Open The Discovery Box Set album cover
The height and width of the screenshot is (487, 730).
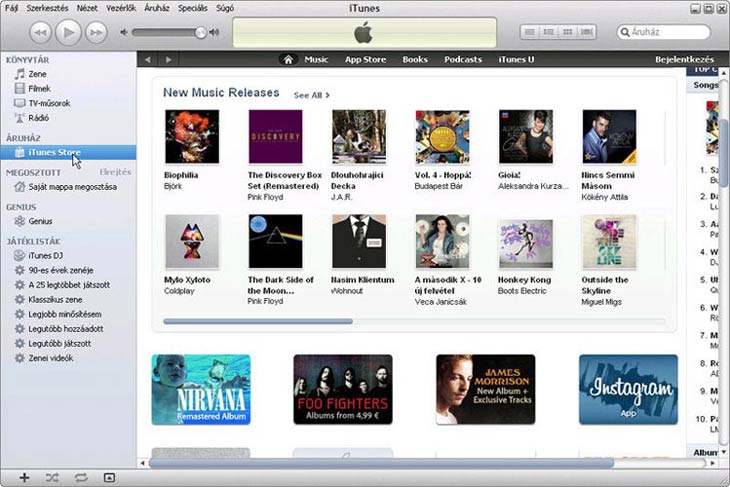point(276,136)
